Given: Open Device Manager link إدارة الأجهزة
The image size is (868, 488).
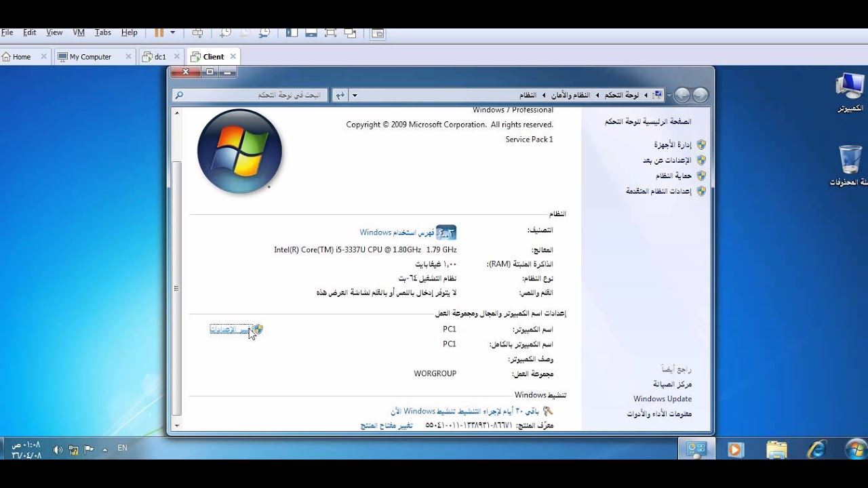Looking at the screenshot, I should click(673, 144).
